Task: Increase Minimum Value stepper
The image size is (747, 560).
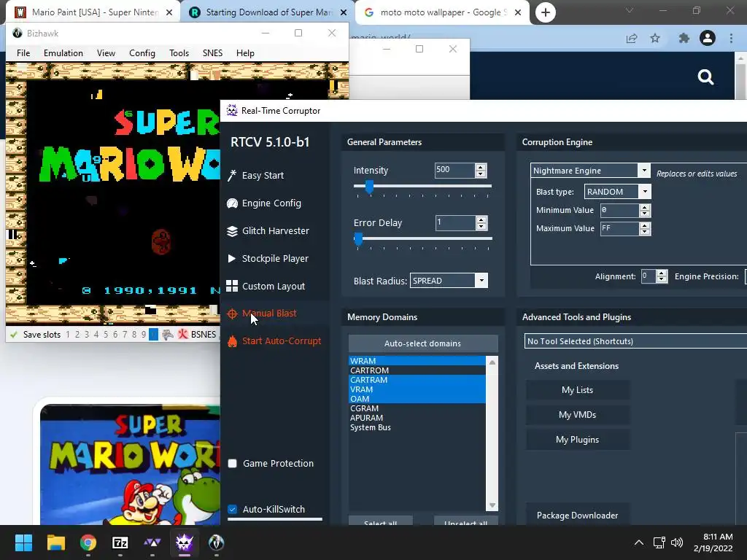Action: [x=645, y=207]
